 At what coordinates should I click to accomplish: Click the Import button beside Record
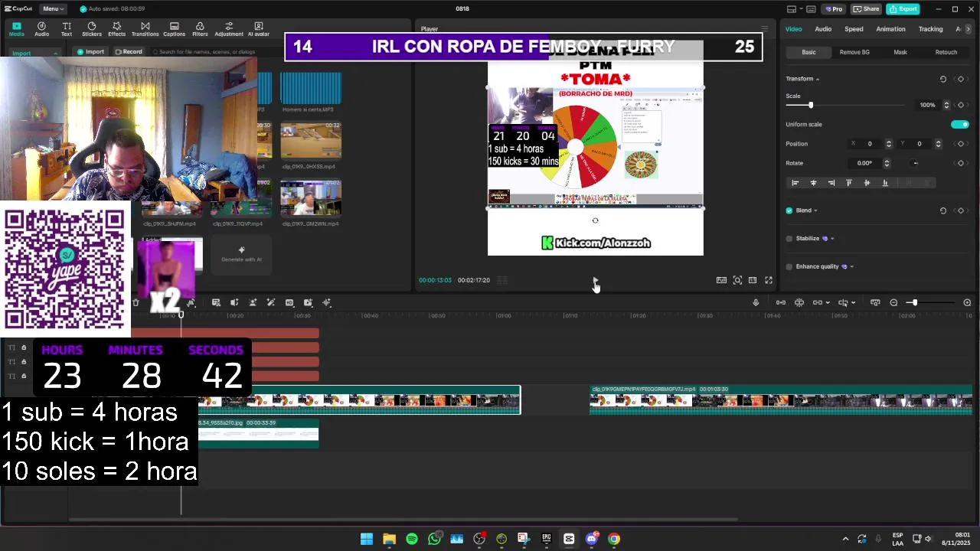pos(90,52)
